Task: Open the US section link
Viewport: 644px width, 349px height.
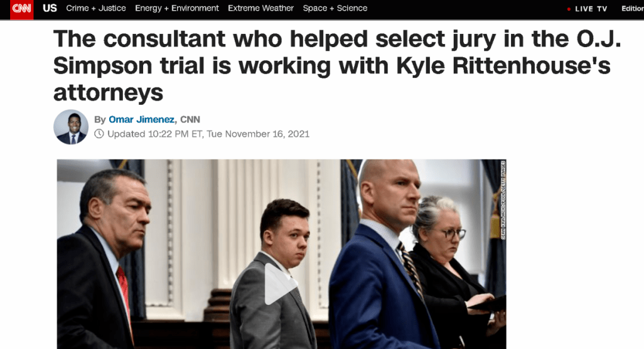Action: tap(49, 8)
